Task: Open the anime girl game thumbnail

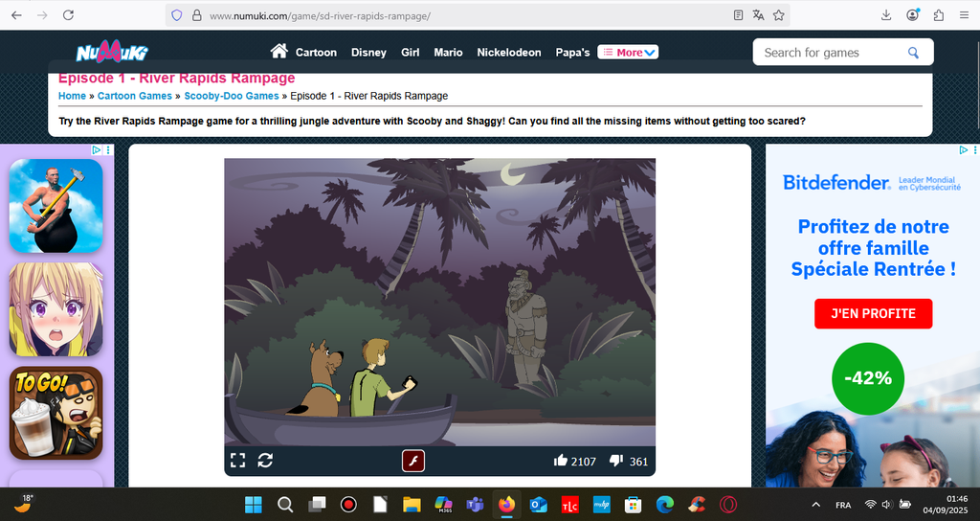Action: pos(56,309)
